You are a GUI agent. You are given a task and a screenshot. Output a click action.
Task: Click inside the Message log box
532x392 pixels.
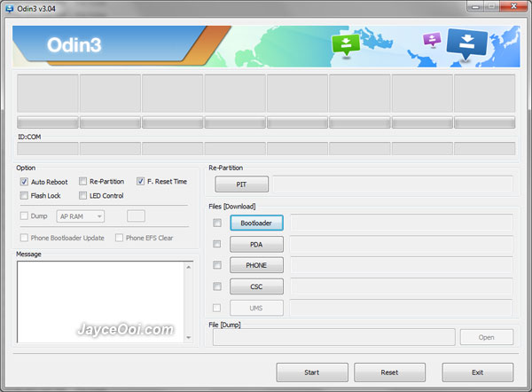pyautogui.click(x=100, y=302)
